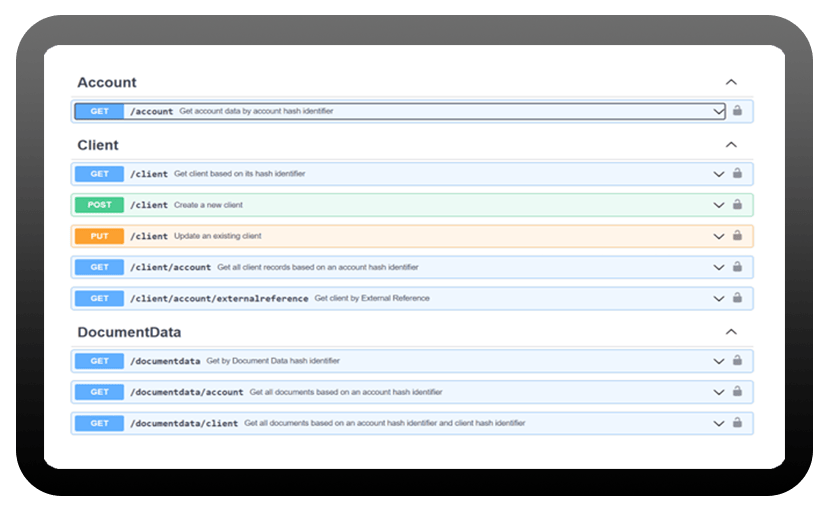Collapse the Account section using its chevron
This screenshot has height=509, width=828.
point(731,82)
